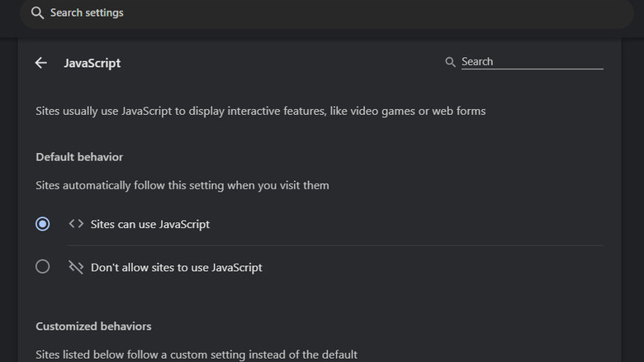
Task: Click the magnifier icon next to JavaScript Search field
Action: [450, 62]
